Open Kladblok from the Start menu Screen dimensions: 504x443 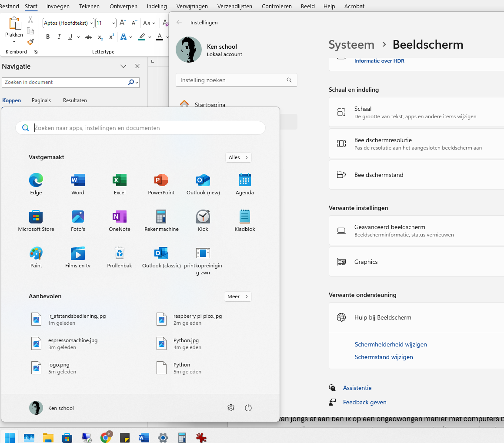coord(244,221)
